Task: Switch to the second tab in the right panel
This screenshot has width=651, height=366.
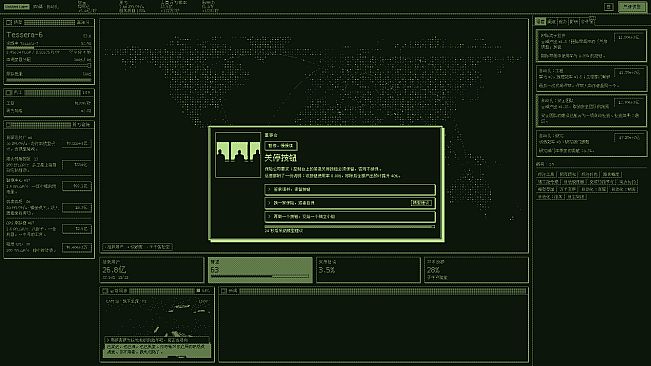Action: coord(551,21)
